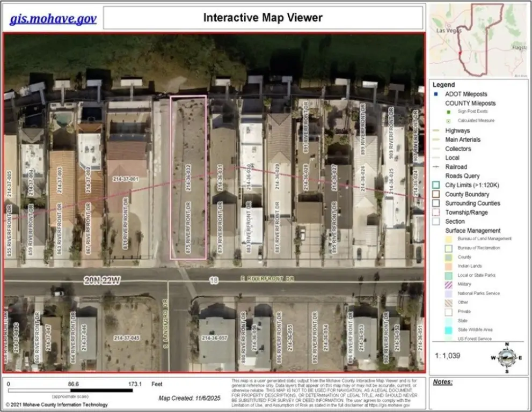Click the Notes field area

479,394
